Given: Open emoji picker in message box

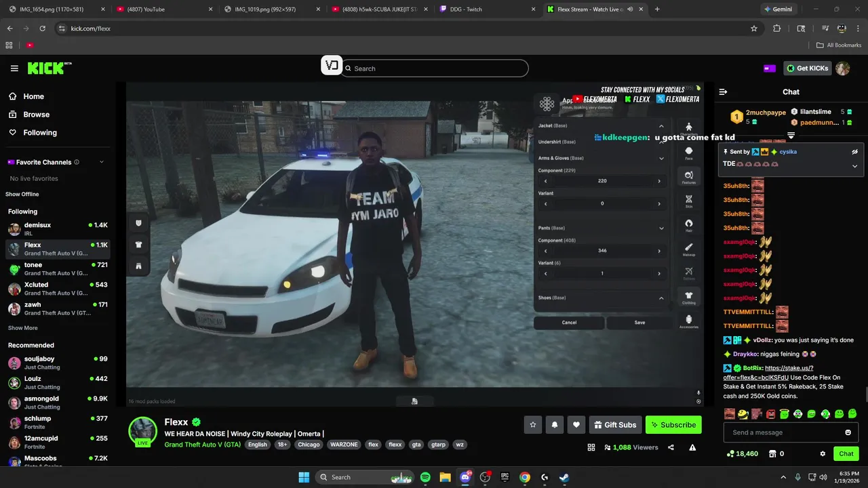Looking at the screenshot, I should (x=848, y=432).
